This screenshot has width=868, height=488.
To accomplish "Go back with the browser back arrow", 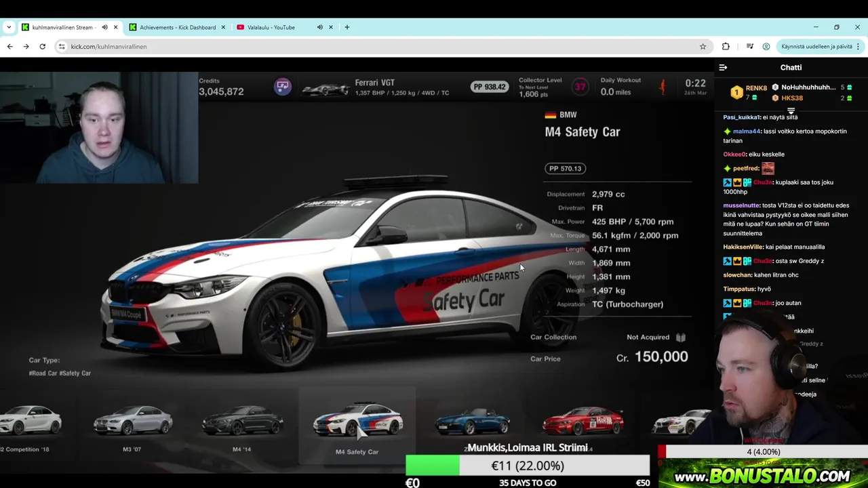I will click(x=9, y=46).
